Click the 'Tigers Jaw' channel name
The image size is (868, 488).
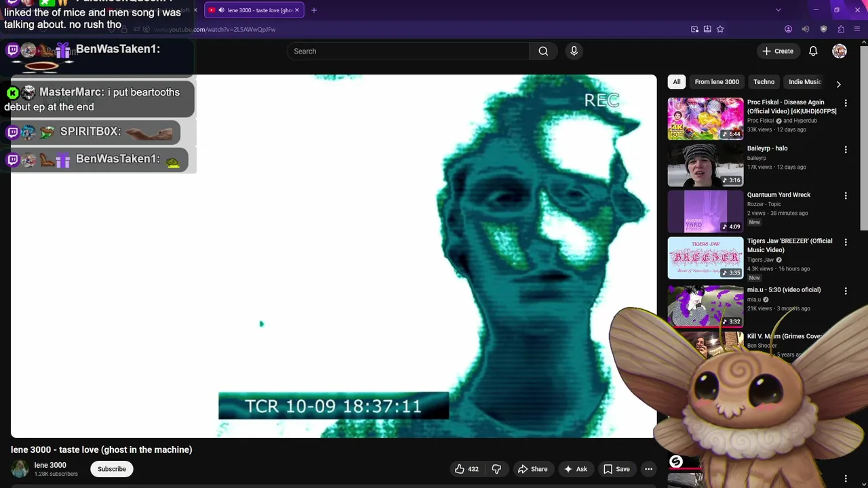(x=760, y=260)
